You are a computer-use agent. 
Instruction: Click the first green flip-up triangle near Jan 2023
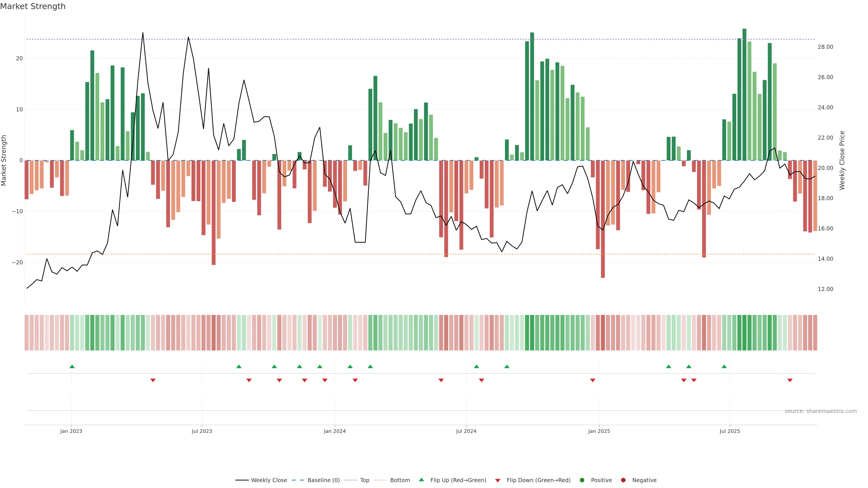[x=72, y=366]
